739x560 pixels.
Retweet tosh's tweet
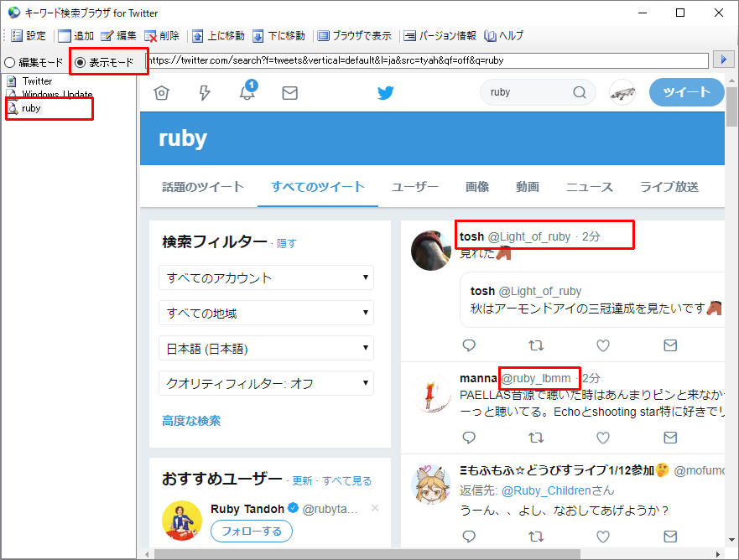coord(536,345)
